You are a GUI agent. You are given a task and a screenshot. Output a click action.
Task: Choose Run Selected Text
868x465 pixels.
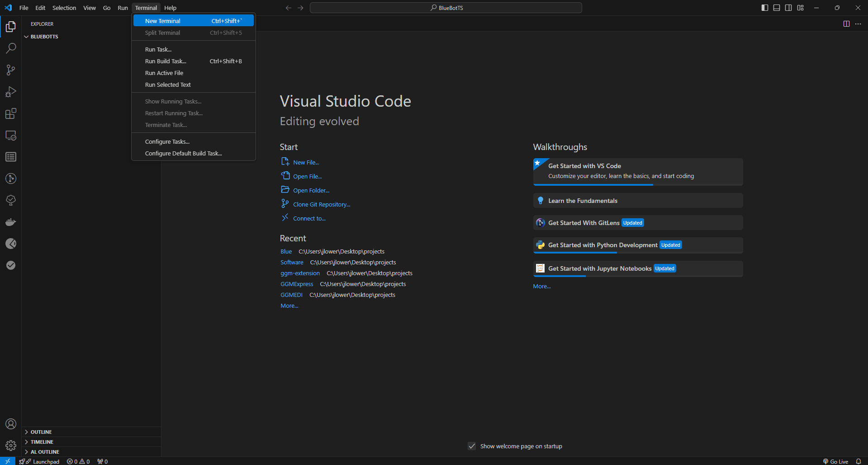click(x=194, y=85)
